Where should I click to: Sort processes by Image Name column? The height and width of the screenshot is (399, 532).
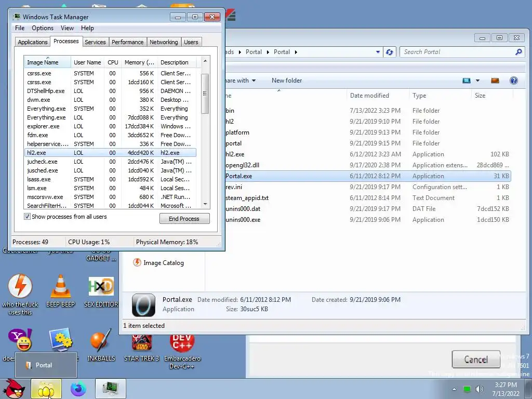pos(47,62)
